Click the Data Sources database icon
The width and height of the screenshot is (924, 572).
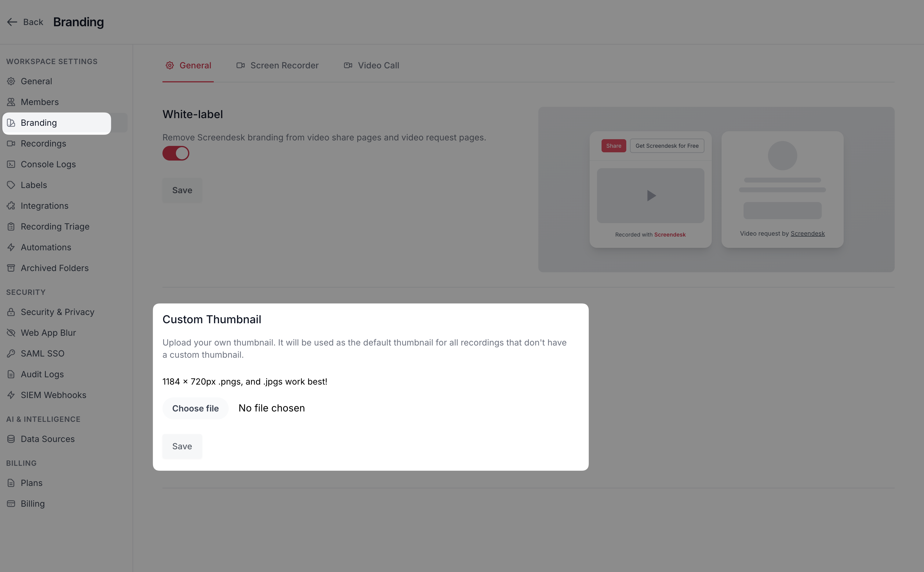[x=11, y=439]
